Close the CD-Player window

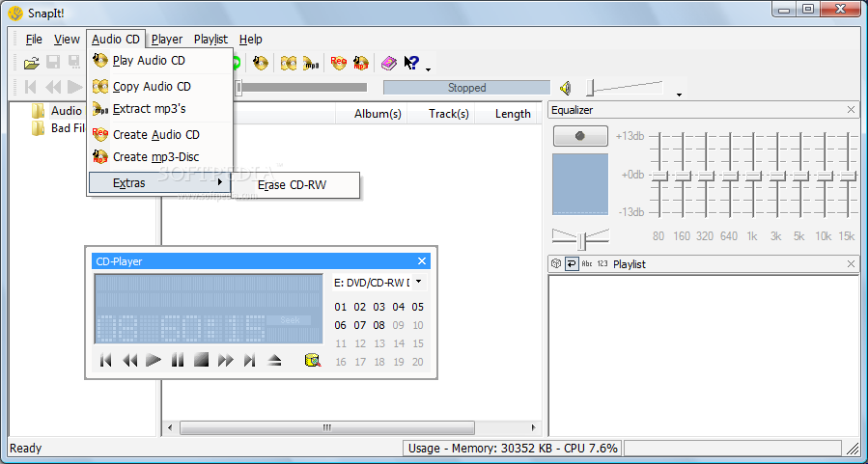tap(422, 261)
